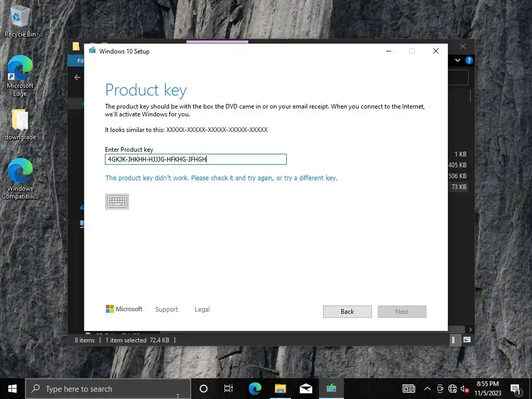Open the Recycle Bin desktop icon
Screen dimensions: 532x399
coord(20,21)
